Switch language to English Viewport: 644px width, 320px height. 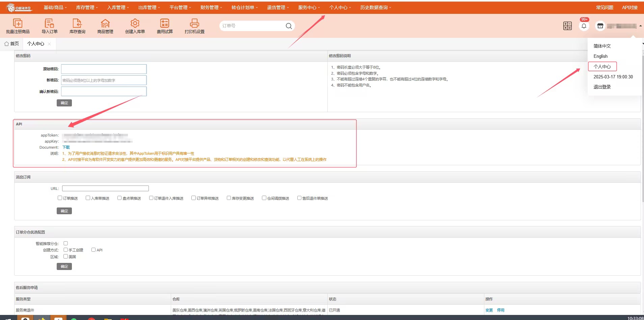click(x=600, y=56)
